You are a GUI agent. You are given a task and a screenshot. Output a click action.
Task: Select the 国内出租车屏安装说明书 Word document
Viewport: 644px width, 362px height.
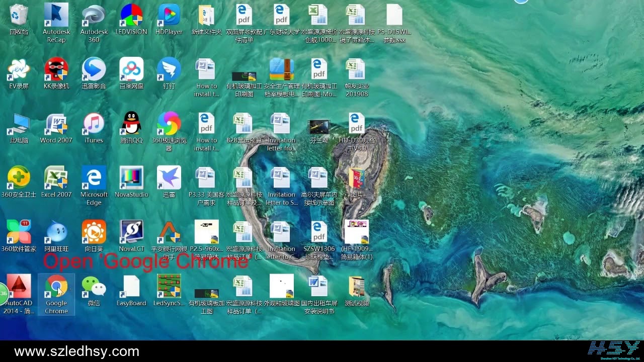pyautogui.click(x=319, y=295)
